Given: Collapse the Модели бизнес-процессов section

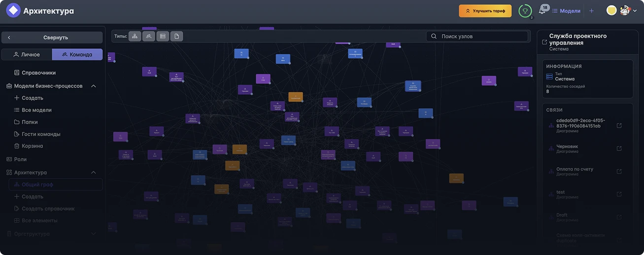Looking at the screenshot, I should click(x=94, y=86).
